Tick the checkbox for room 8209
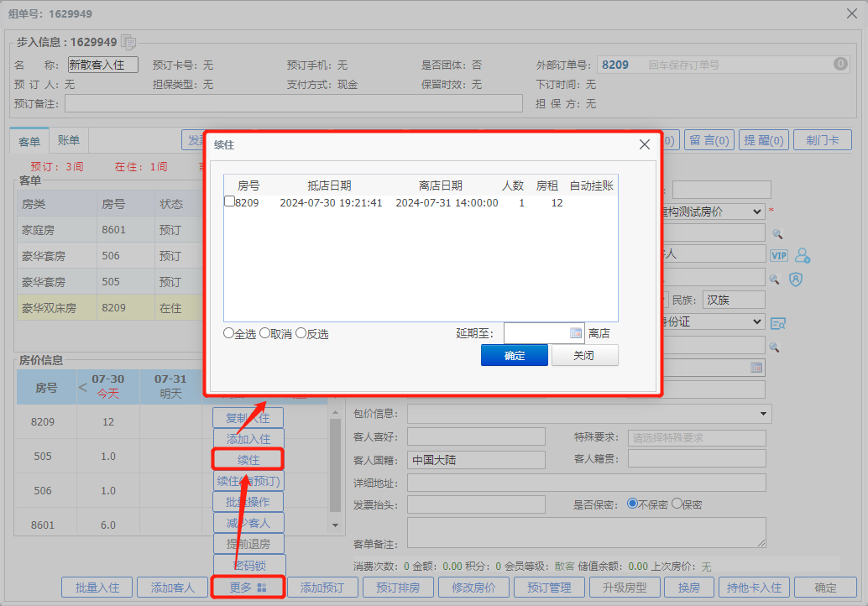This screenshot has height=606, width=868. click(229, 201)
